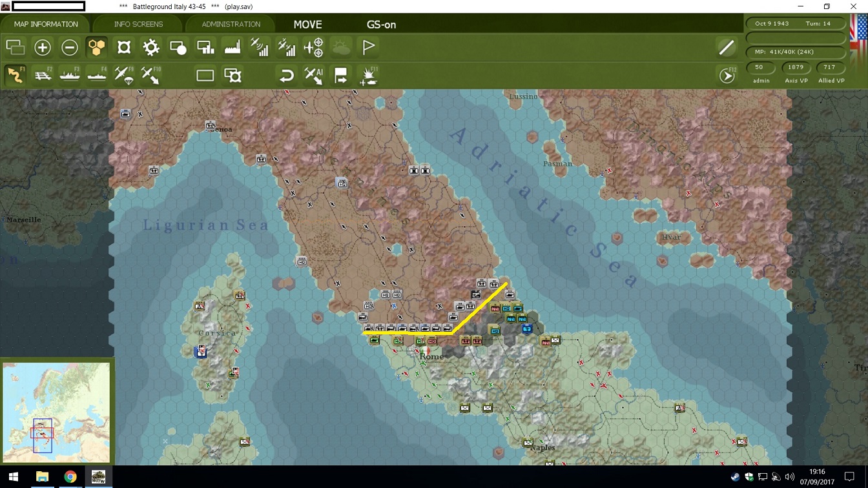Click the 50 admin points value
This screenshot has height=488, width=868.
tap(759, 67)
